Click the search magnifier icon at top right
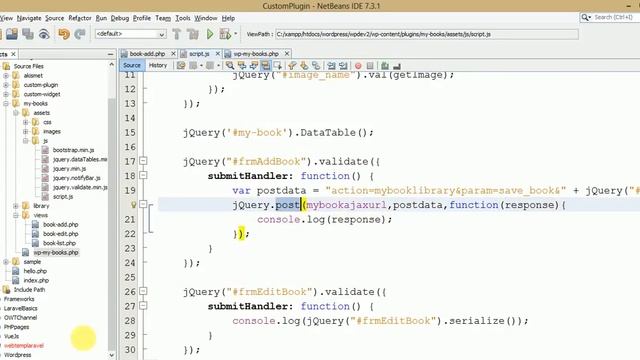 click(x=586, y=17)
